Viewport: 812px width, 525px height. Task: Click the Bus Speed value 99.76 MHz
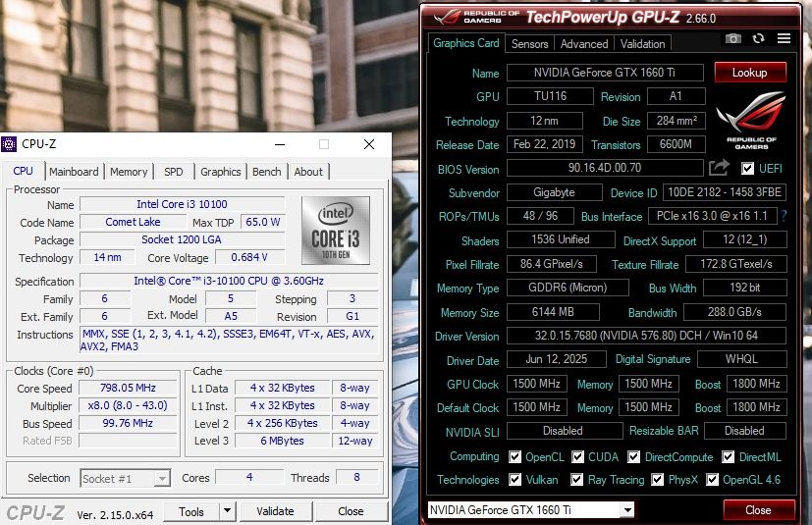tap(128, 423)
